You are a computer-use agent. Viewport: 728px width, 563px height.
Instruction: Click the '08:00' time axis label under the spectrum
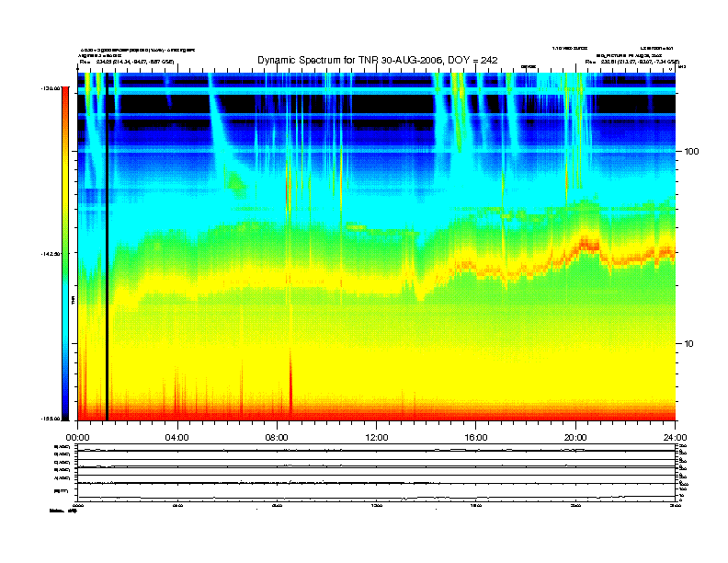point(277,438)
